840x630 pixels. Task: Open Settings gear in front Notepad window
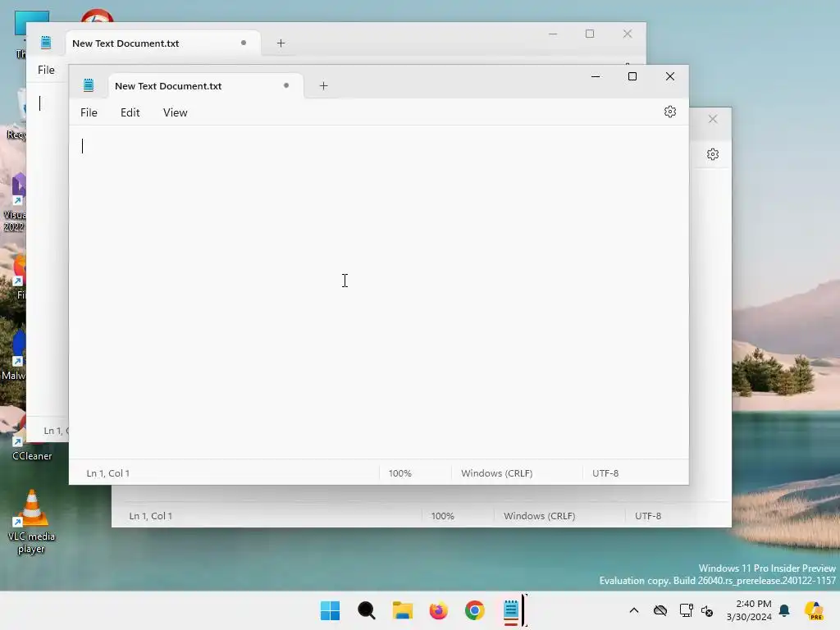669,112
